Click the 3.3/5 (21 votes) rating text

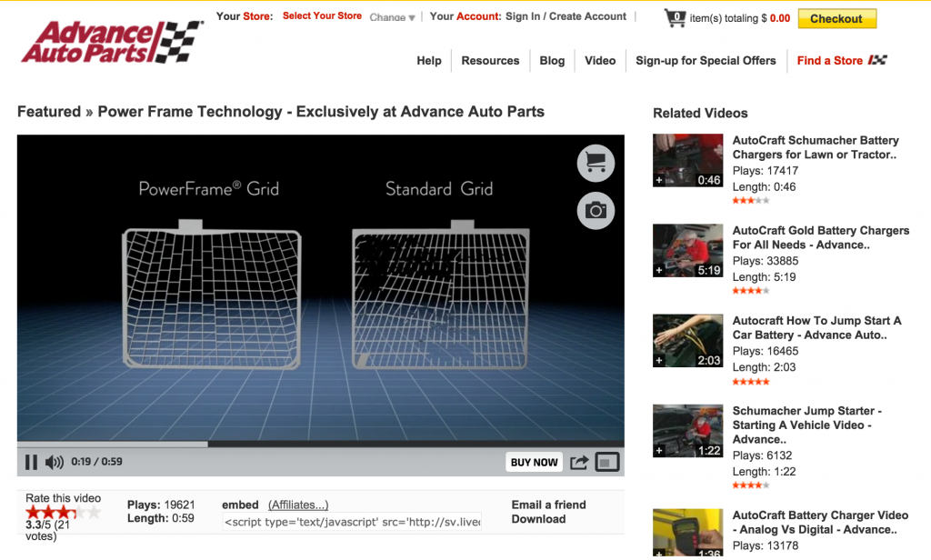(x=47, y=530)
